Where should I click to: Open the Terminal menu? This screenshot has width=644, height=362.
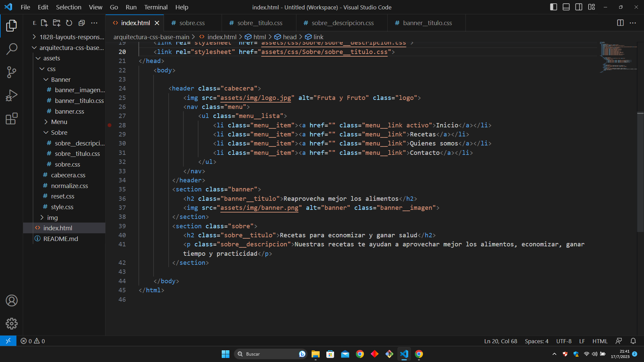pyautogui.click(x=156, y=7)
